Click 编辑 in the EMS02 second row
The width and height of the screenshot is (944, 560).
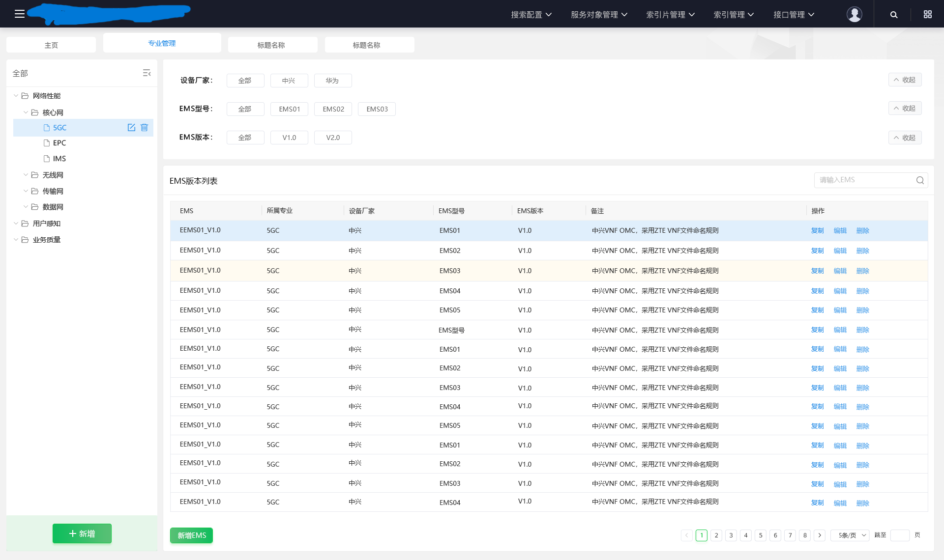(840, 251)
